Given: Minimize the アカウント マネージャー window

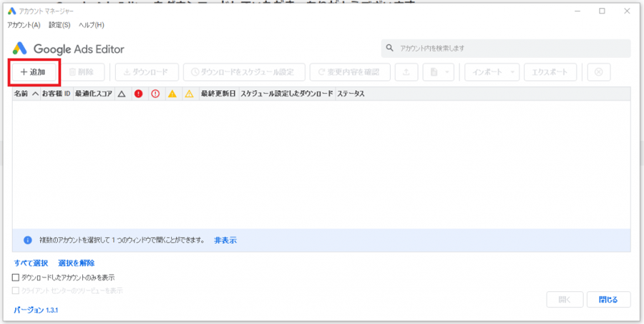Looking at the screenshot, I should pyautogui.click(x=577, y=11).
